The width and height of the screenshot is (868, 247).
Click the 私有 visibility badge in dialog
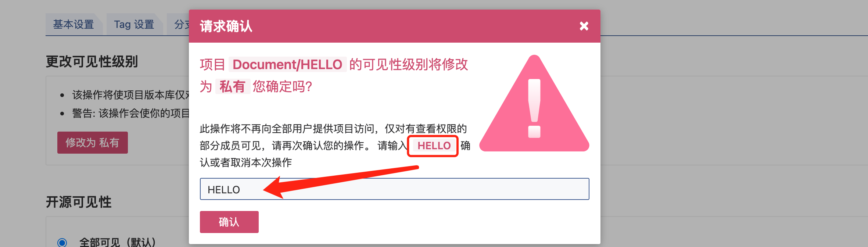click(x=233, y=87)
